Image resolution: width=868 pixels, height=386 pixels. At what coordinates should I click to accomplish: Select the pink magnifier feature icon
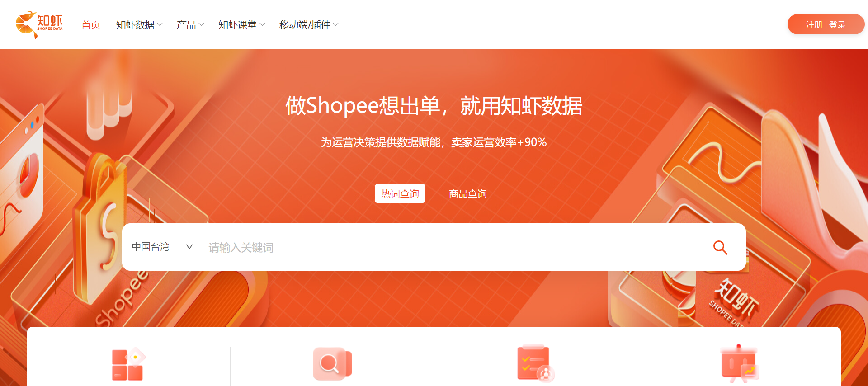pos(332,364)
